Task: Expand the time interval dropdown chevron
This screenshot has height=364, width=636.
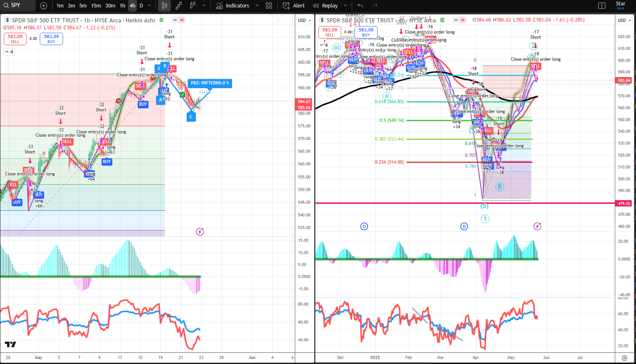Action: 150,6
